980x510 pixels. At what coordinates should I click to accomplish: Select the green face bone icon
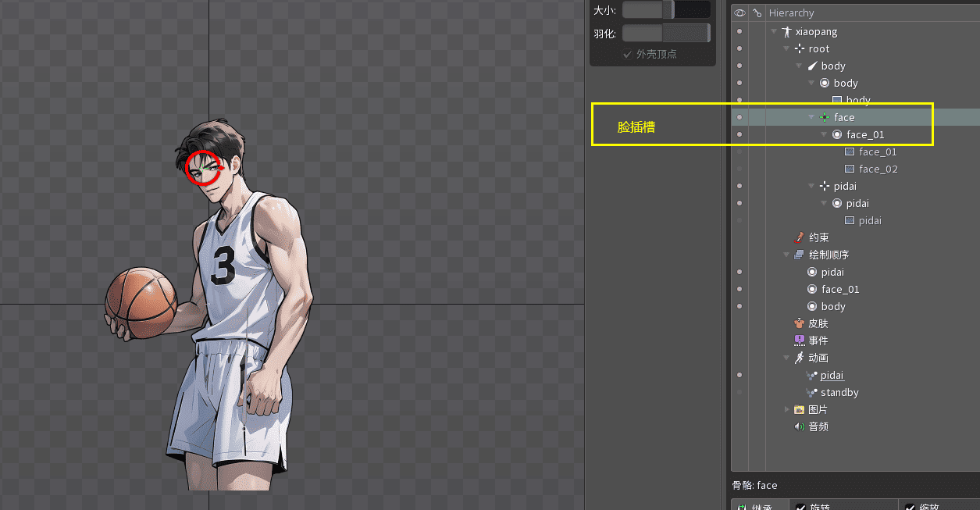tap(825, 117)
